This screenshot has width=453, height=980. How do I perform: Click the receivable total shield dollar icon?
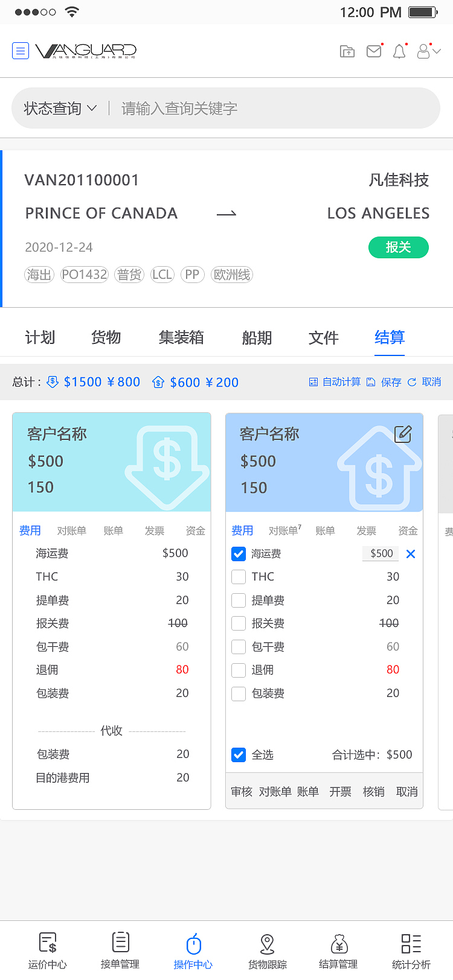(53, 382)
